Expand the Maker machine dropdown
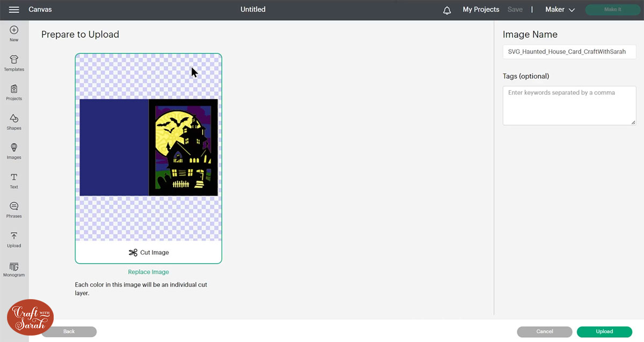Viewport: 644px width, 342px height. [x=560, y=10]
